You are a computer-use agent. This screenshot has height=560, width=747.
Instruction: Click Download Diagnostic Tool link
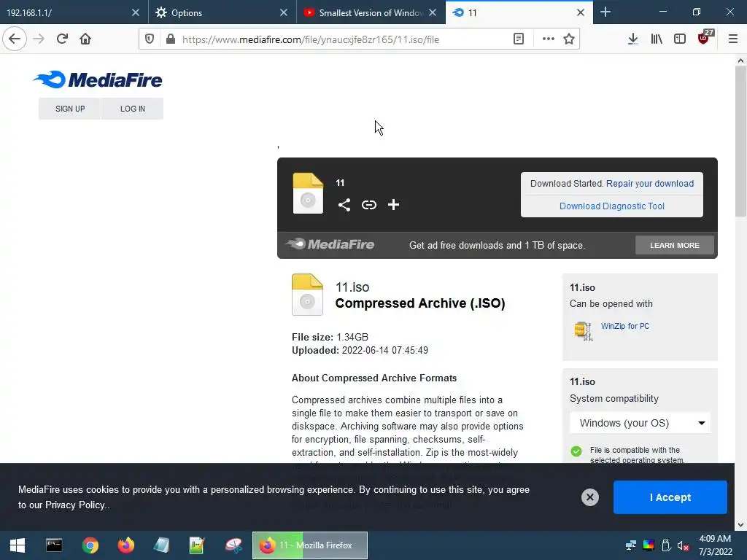click(x=612, y=206)
